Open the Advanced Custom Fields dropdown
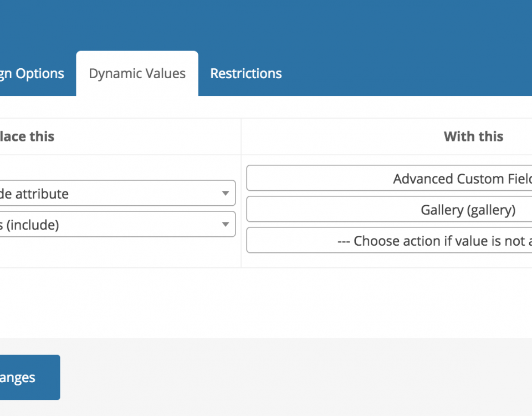 (389, 178)
